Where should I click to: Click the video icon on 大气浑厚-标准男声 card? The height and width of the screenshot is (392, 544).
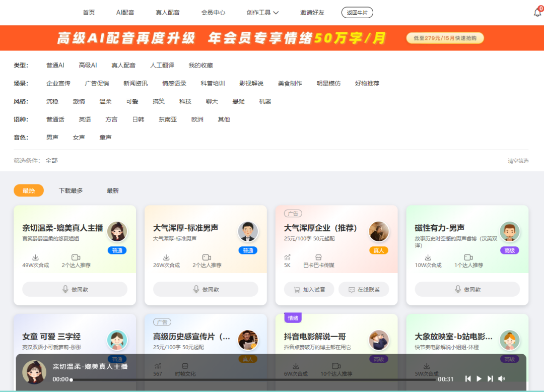click(207, 257)
